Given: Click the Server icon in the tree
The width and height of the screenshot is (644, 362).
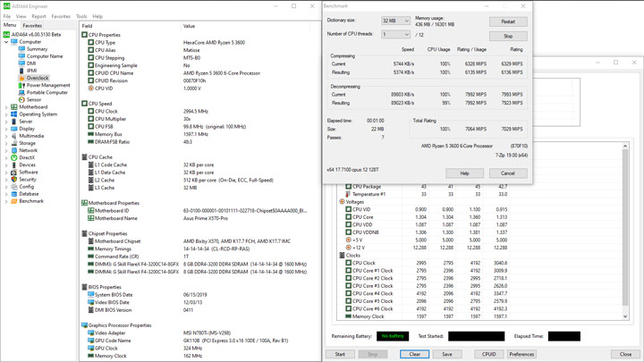Looking at the screenshot, I should pos(14,122).
